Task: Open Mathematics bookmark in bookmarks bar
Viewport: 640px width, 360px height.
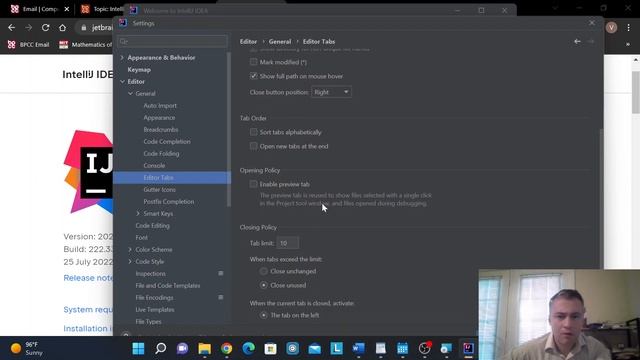Action: (x=86, y=44)
